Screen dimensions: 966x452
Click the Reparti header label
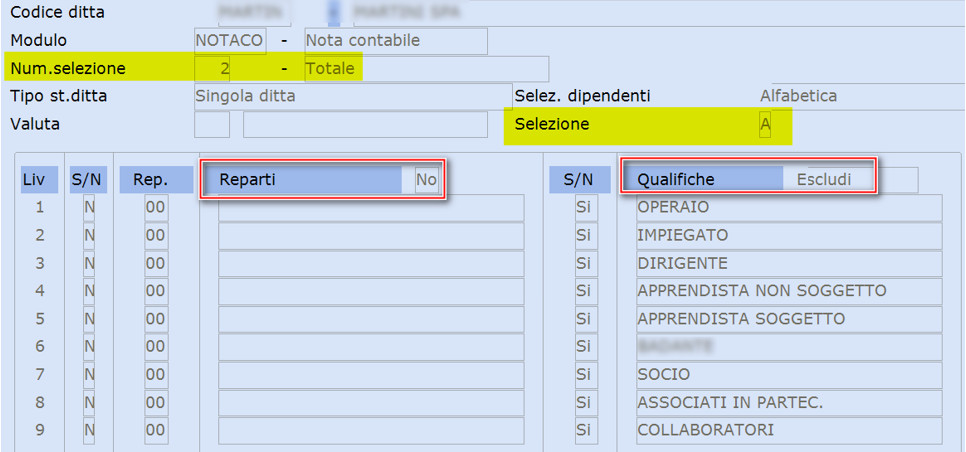[x=248, y=180]
